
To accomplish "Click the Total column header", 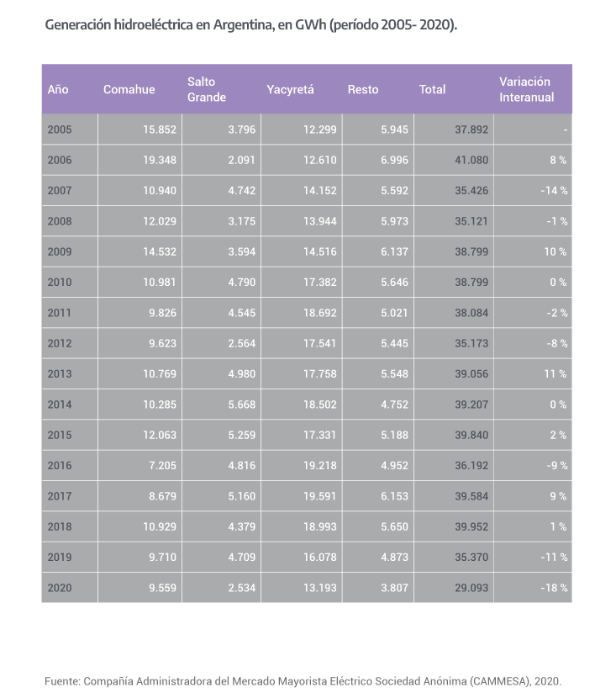I will [x=432, y=90].
